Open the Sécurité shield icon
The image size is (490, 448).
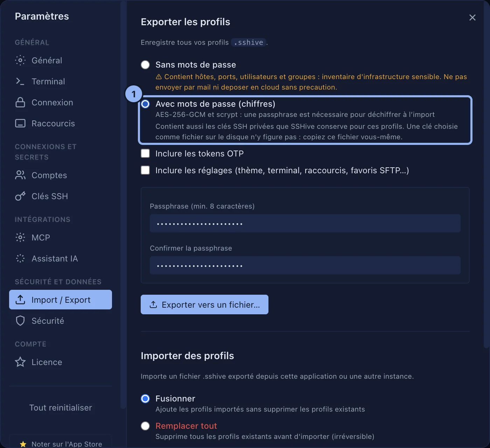coord(20,321)
